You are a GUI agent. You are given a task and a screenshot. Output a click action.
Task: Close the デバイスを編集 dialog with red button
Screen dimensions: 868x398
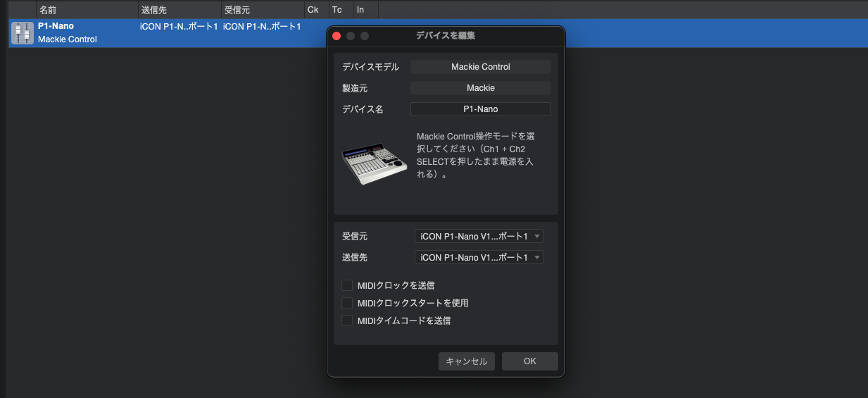pyautogui.click(x=336, y=36)
